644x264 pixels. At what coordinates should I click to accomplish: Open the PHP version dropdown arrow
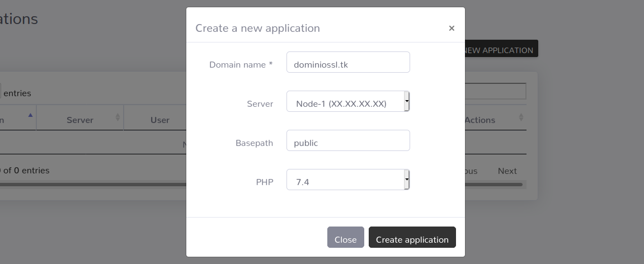pyautogui.click(x=407, y=180)
